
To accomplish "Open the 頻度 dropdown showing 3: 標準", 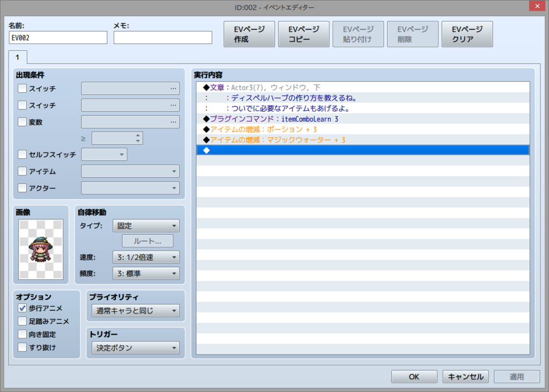I will [146, 273].
